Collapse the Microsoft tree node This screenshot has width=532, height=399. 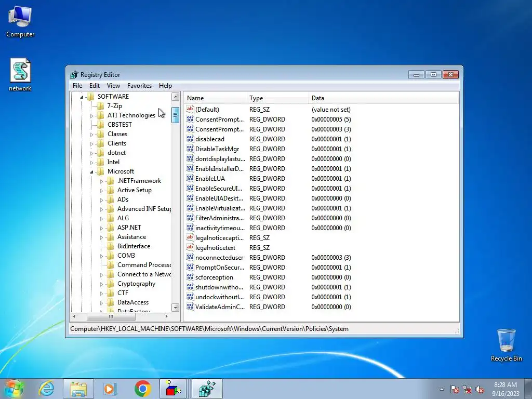tap(91, 172)
